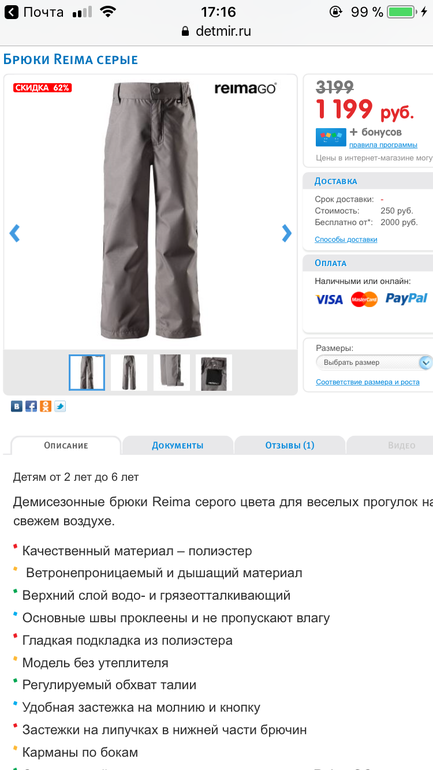The height and width of the screenshot is (770, 433).
Task: Share via the Twitter icon
Action: click(60, 406)
